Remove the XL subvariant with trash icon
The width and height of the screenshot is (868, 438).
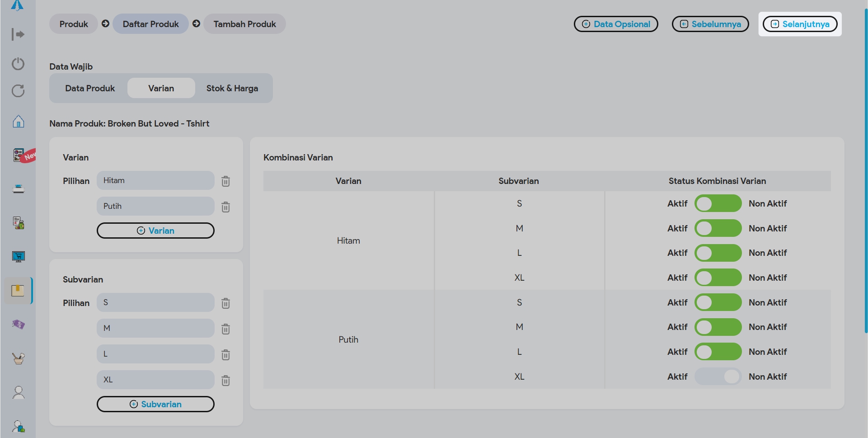point(225,381)
